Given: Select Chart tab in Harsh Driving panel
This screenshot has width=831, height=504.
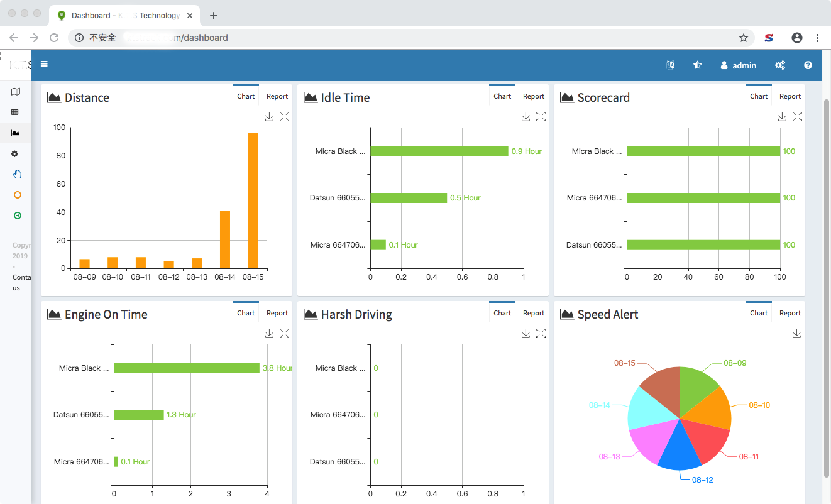Looking at the screenshot, I should click(502, 313).
